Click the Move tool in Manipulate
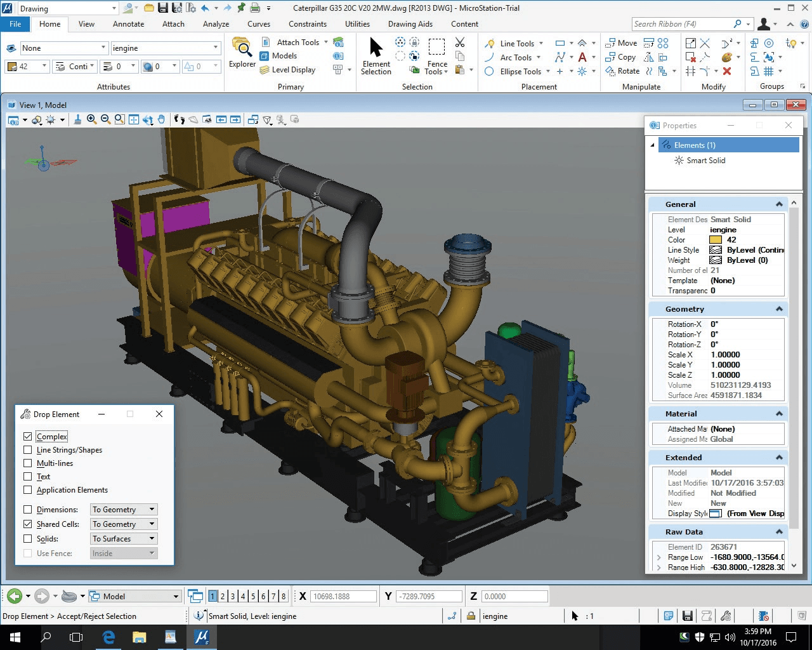This screenshot has width=812, height=650. (x=622, y=43)
